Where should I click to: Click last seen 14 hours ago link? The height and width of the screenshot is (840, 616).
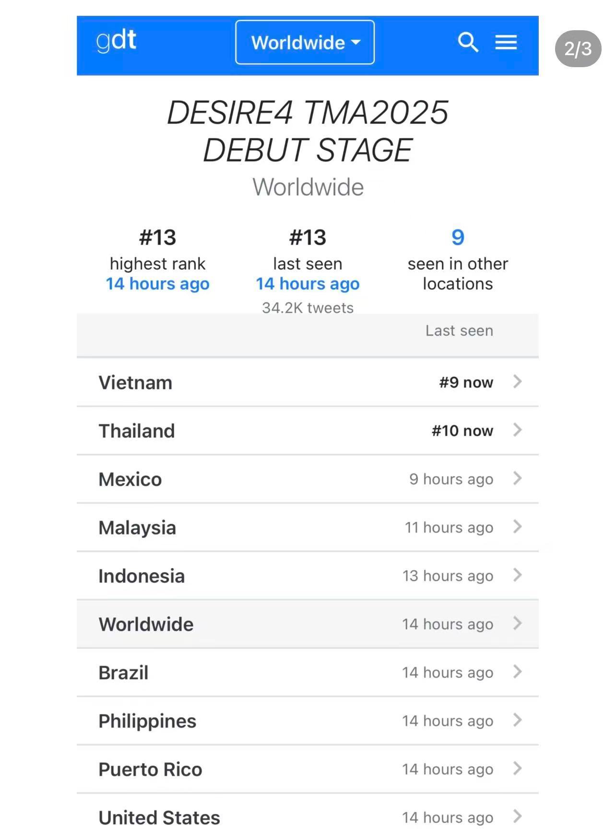[308, 284]
